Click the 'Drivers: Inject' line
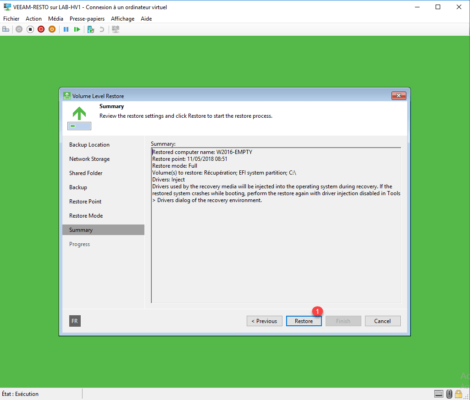The height and width of the screenshot is (400, 470). (168, 180)
